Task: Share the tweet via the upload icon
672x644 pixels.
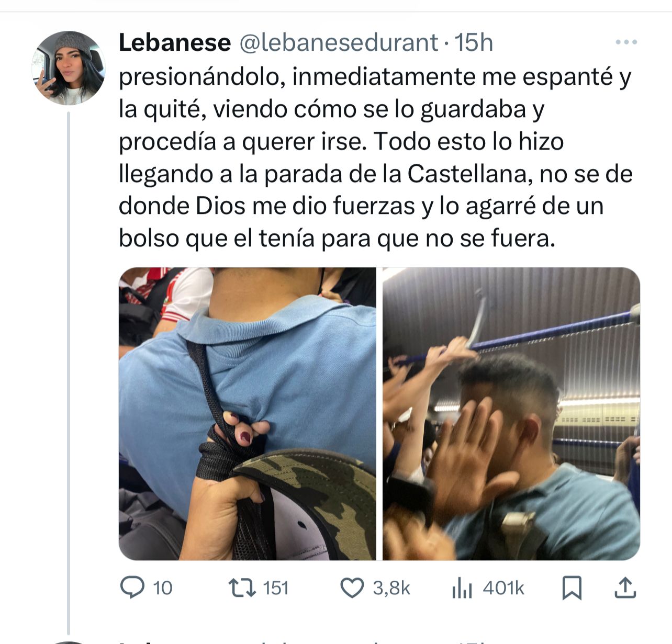Action: (x=624, y=587)
